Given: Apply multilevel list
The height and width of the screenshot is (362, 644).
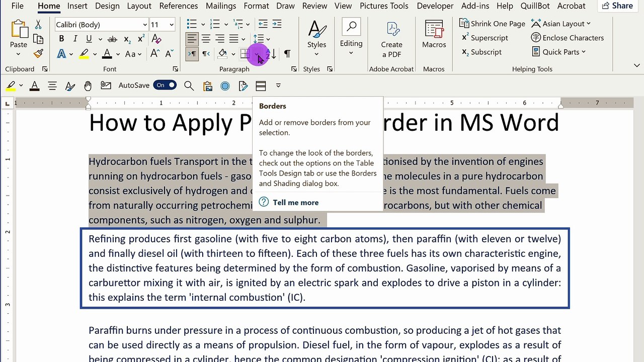Looking at the screenshot, I should [238, 24].
